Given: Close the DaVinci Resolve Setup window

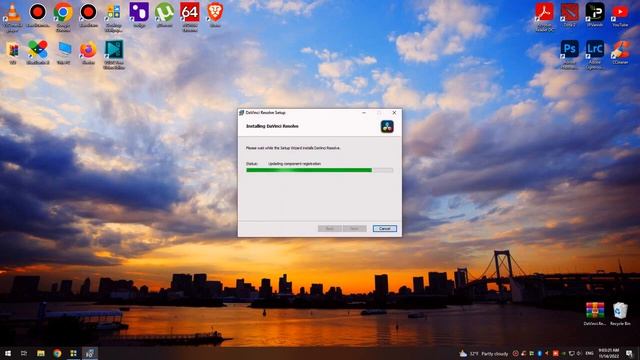Looking at the screenshot, I should (394, 113).
